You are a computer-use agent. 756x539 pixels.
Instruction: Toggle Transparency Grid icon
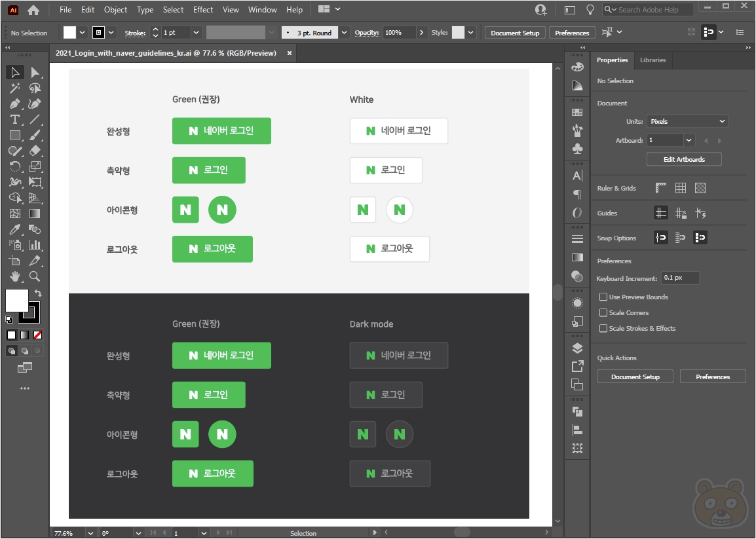tap(700, 188)
